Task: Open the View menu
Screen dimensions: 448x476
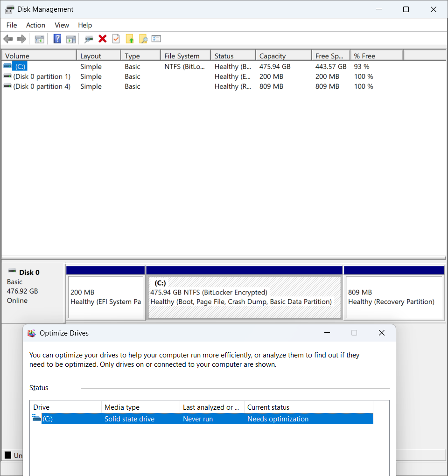Action: pos(62,25)
